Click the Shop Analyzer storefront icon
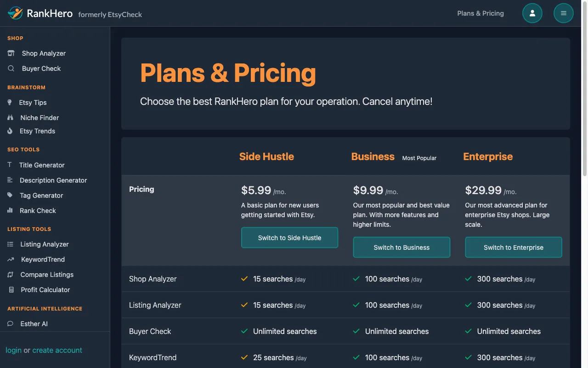 click(11, 53)
